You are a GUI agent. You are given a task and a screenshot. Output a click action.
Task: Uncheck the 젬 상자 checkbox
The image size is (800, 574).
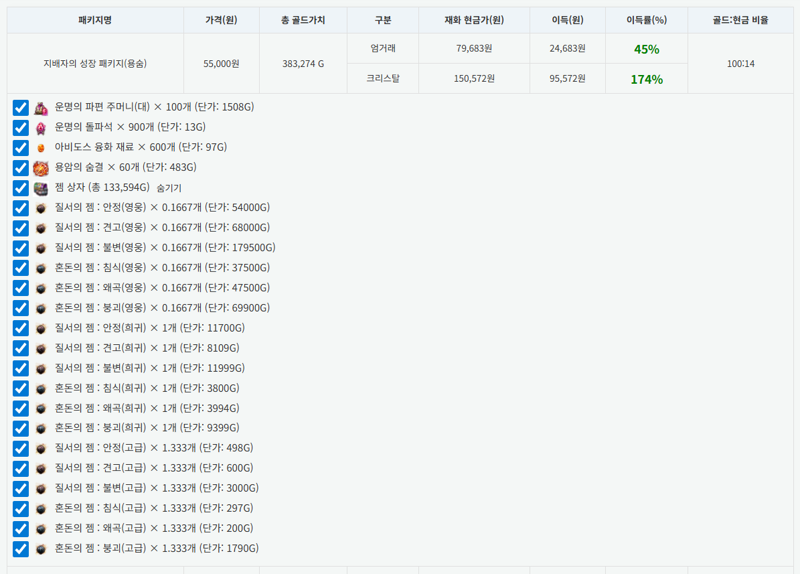[20, 188]
